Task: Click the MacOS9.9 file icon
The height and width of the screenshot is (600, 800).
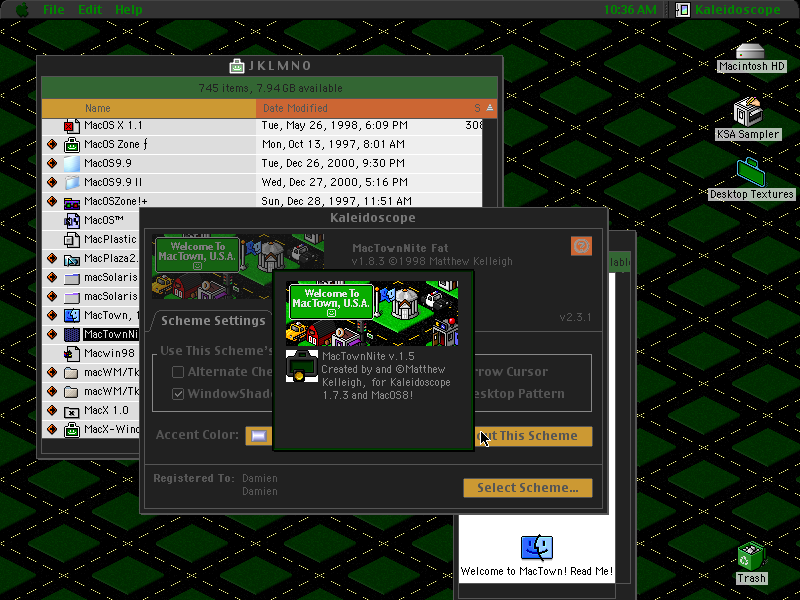Action: point(71,164)
